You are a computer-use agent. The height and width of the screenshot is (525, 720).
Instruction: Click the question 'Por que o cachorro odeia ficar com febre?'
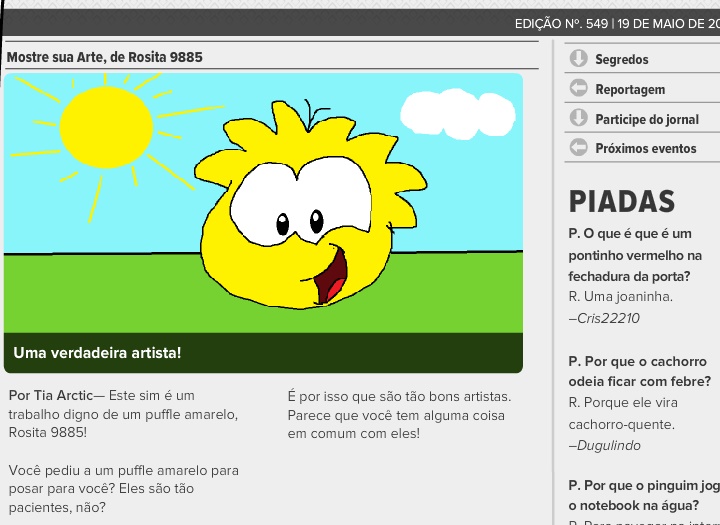(639, 371)
